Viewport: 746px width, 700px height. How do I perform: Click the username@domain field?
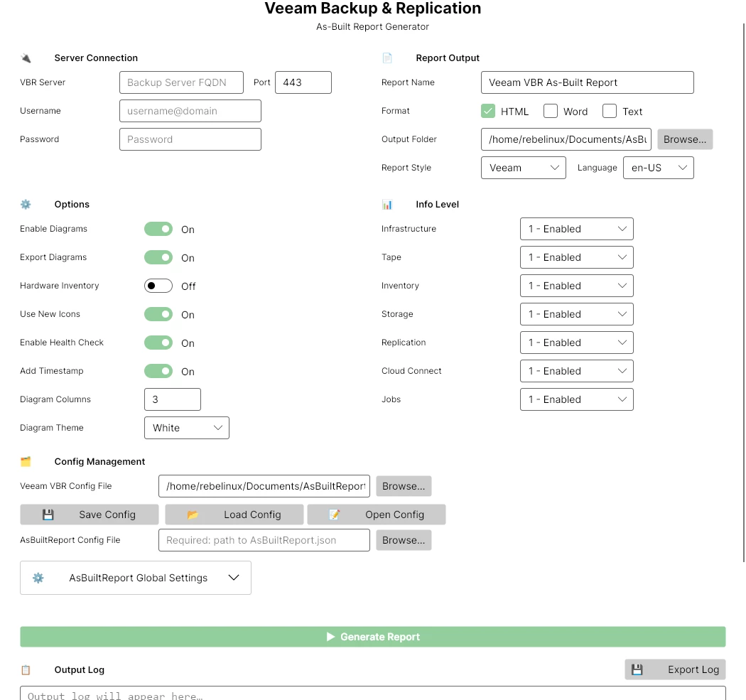point(190,111)
